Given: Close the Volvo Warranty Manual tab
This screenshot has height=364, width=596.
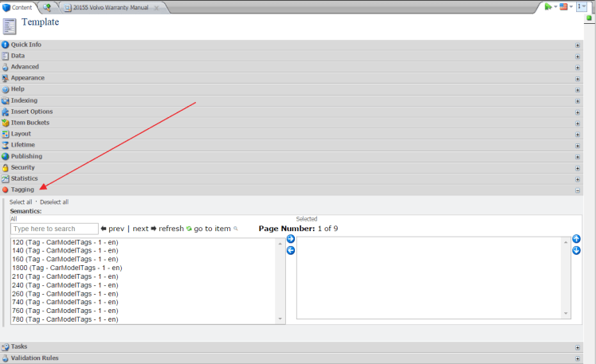Looking at the screenshot, I should click(156, 8).
